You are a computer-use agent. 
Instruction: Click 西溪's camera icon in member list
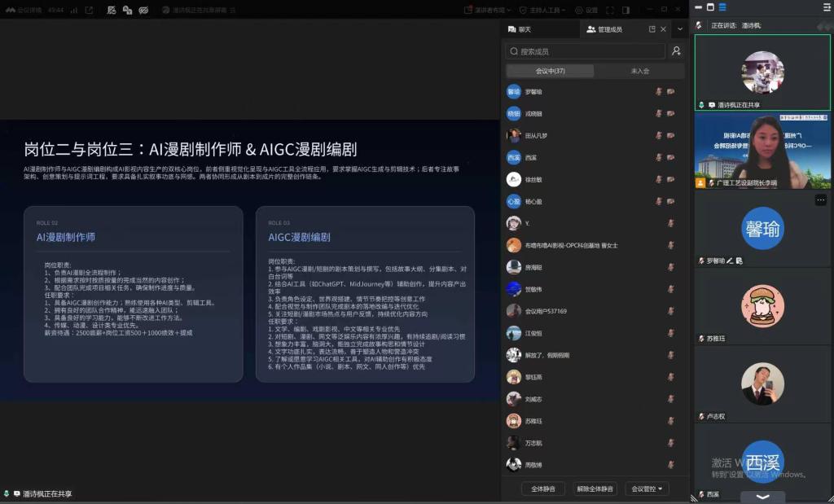pos(671,157)
